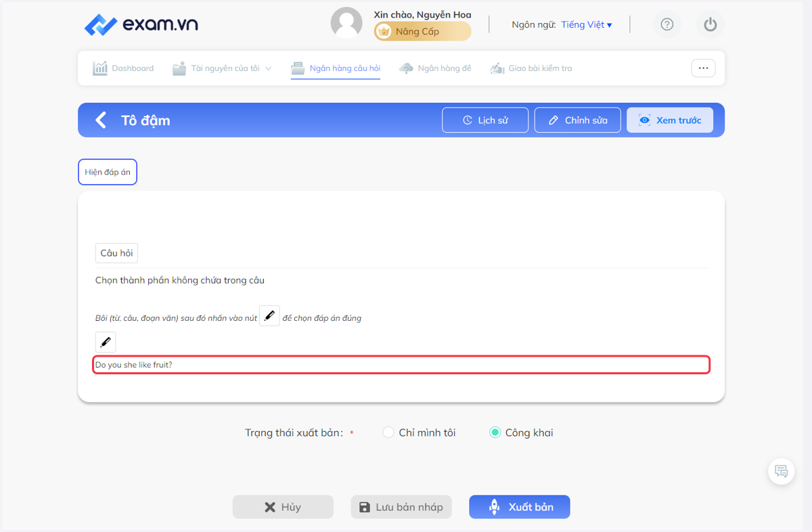Click the clock icon in Lịch sử

pyautogui.click(x=468, y=120)
